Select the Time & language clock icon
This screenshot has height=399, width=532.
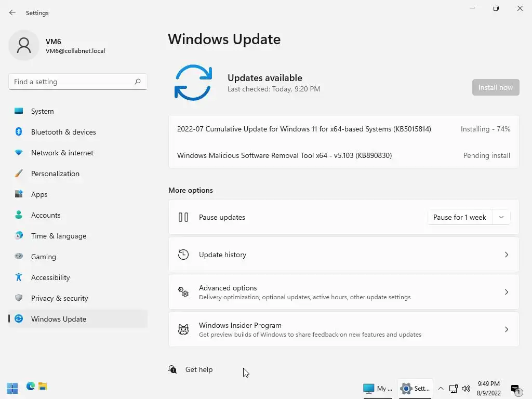click(x=19, y=235)
